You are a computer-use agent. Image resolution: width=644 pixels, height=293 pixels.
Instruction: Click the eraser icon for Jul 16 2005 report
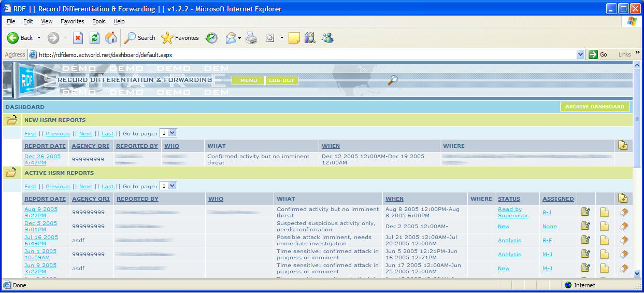click(x=623, y=240)
